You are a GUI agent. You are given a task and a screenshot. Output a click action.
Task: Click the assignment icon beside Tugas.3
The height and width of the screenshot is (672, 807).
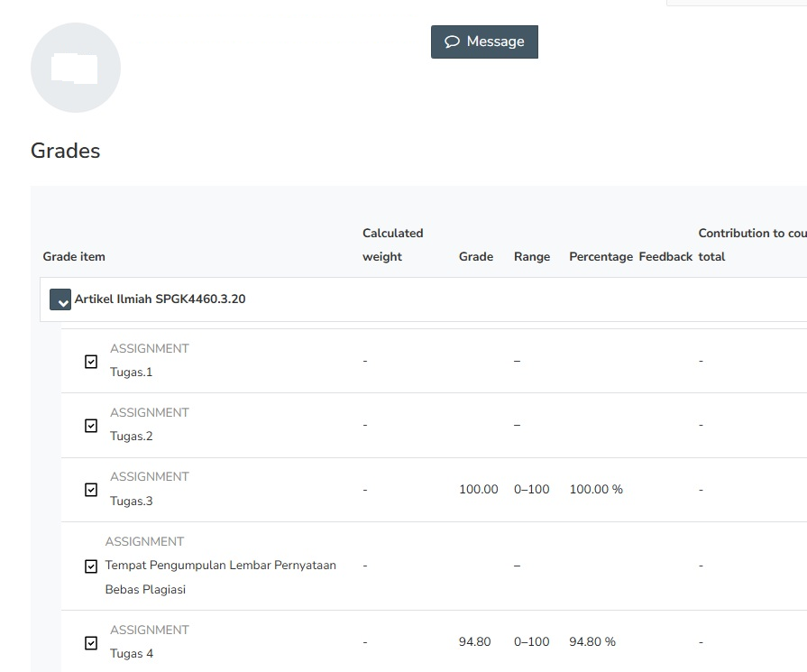pyautogui.click(x=91, y=490)
